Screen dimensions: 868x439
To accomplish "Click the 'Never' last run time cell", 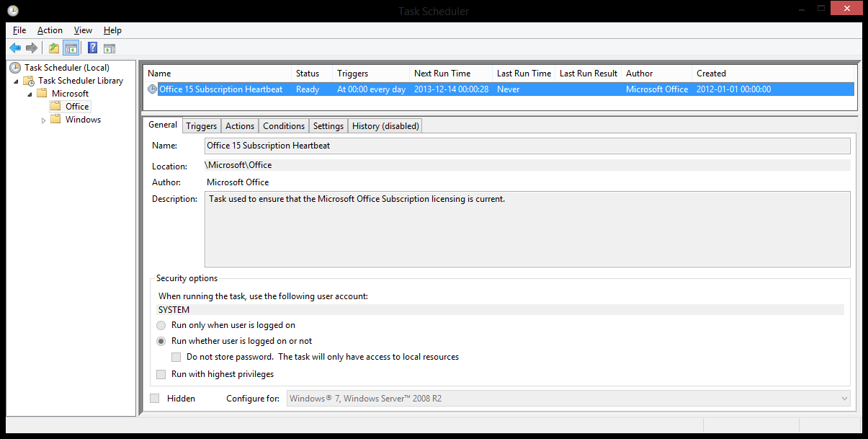I will [509, 89].
